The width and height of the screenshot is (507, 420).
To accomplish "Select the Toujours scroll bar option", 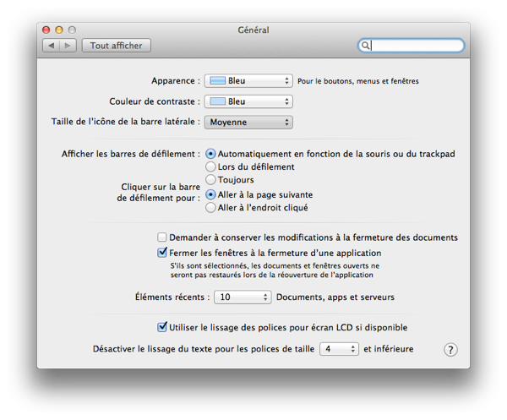I will coord(211,180).
